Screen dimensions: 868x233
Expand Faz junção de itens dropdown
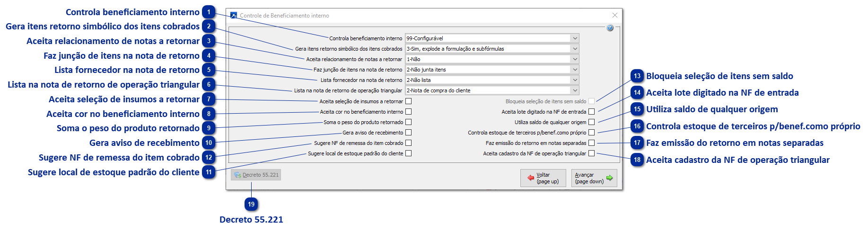[x=575, y=70]
